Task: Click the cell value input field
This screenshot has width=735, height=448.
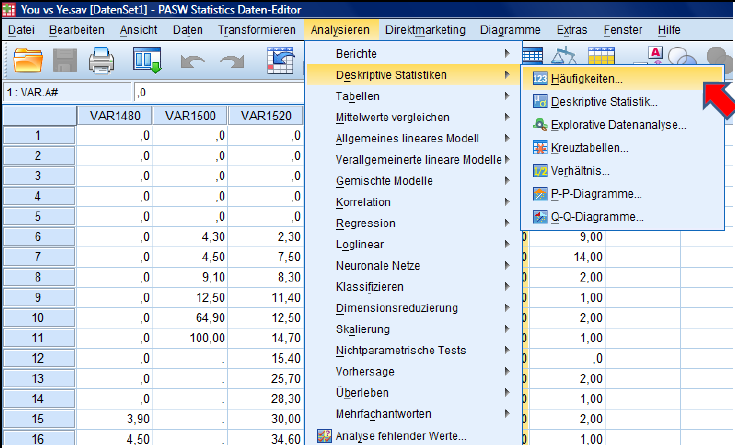Action: tap(219, 92)
